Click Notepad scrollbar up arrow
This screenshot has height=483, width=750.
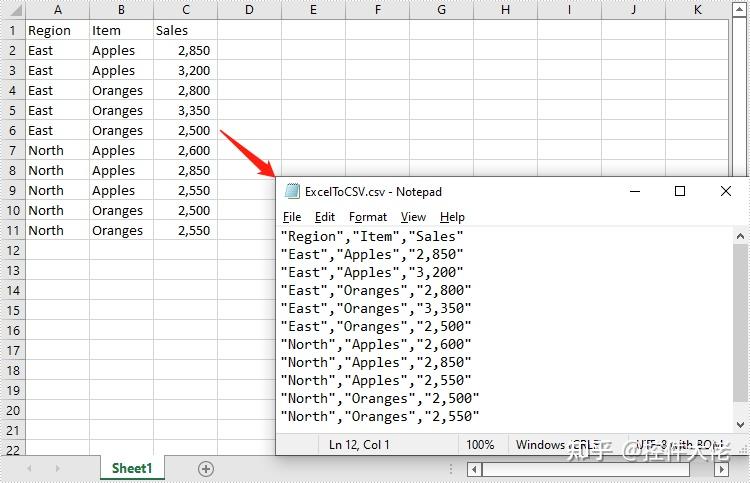(x=740, y=236)
